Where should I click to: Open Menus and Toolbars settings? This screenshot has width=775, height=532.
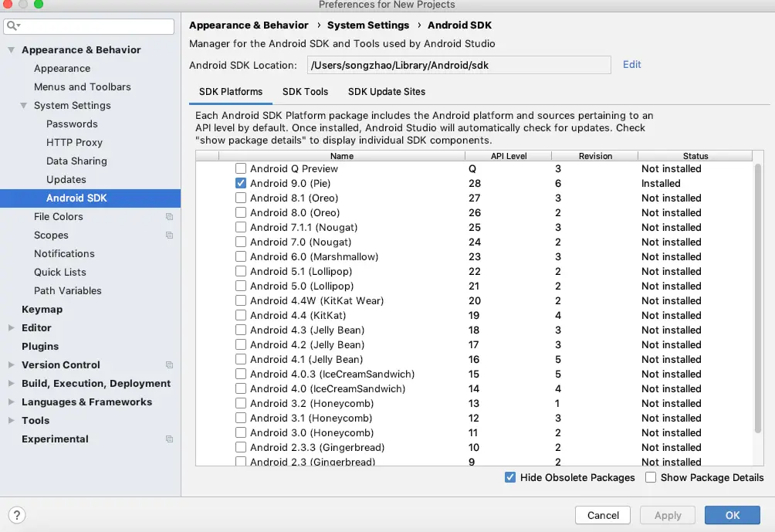click(x=83, y=87)
